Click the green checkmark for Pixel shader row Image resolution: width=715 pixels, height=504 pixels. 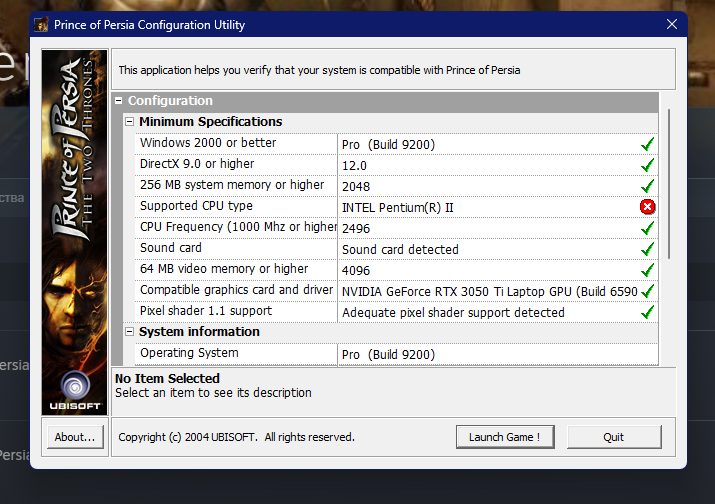648,312
